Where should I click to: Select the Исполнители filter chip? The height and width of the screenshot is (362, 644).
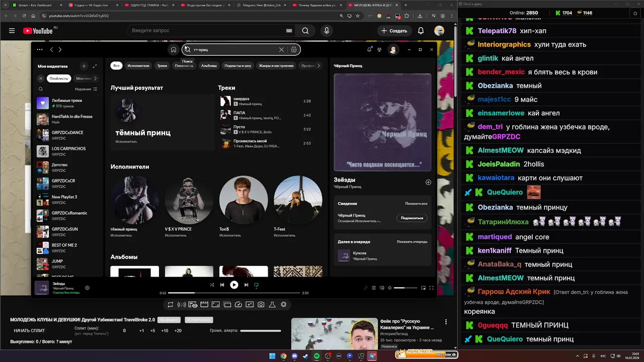pos(138,65)
